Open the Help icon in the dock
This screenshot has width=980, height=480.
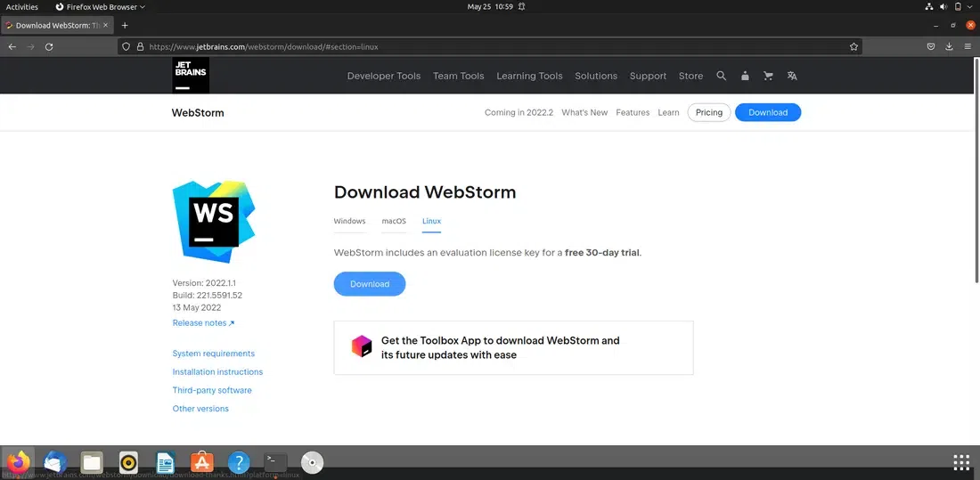point(239,462)
